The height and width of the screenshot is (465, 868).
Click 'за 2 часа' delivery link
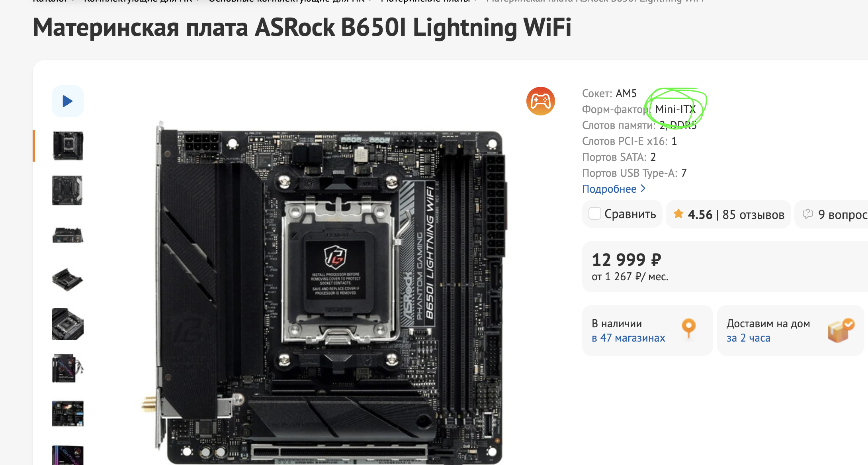(748, 338)
